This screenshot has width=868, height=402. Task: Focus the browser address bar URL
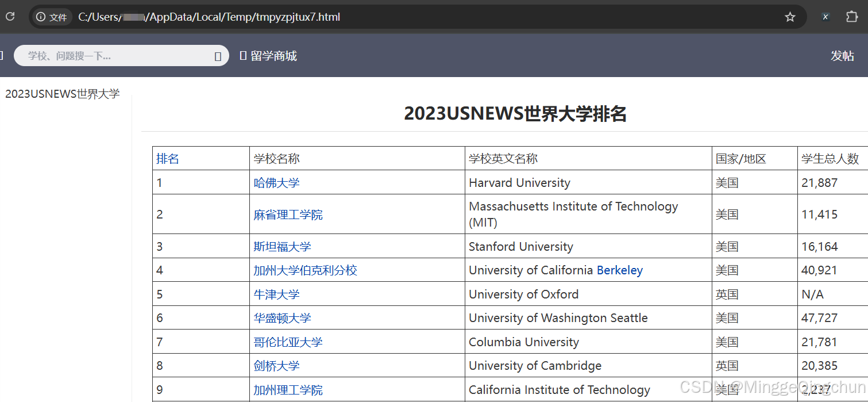coord(209,17)
